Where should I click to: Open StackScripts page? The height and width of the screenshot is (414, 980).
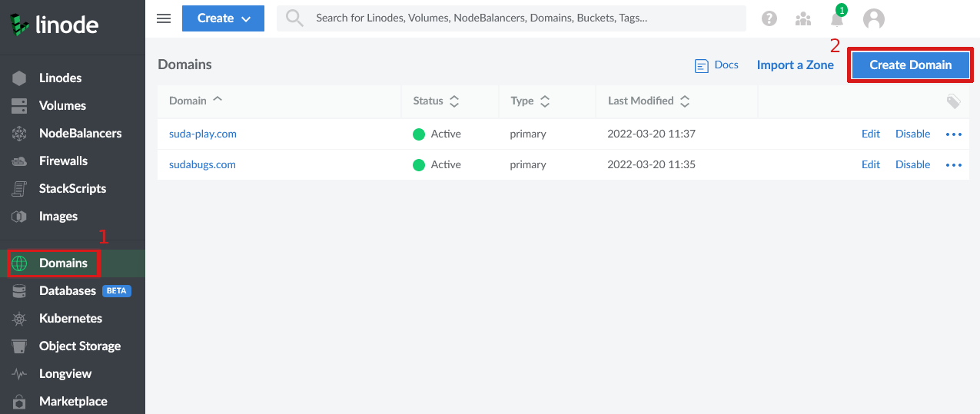pos(73,189)
